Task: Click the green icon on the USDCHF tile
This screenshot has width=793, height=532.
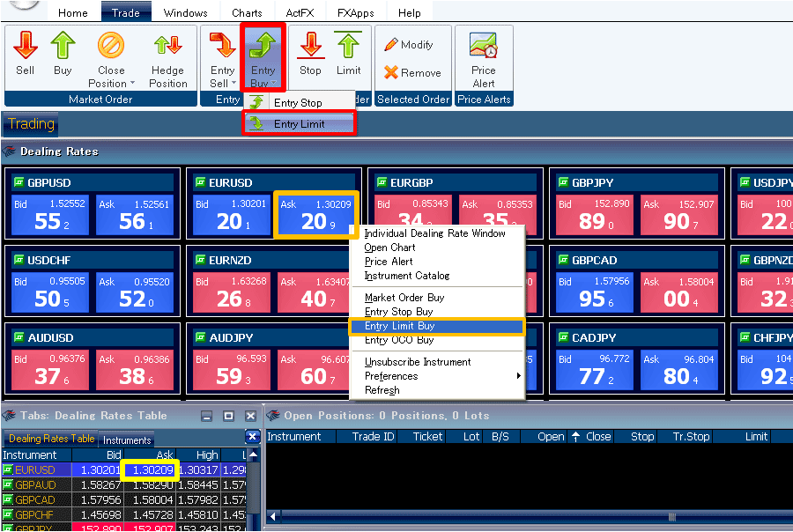Action: click(x=19, y=260)
